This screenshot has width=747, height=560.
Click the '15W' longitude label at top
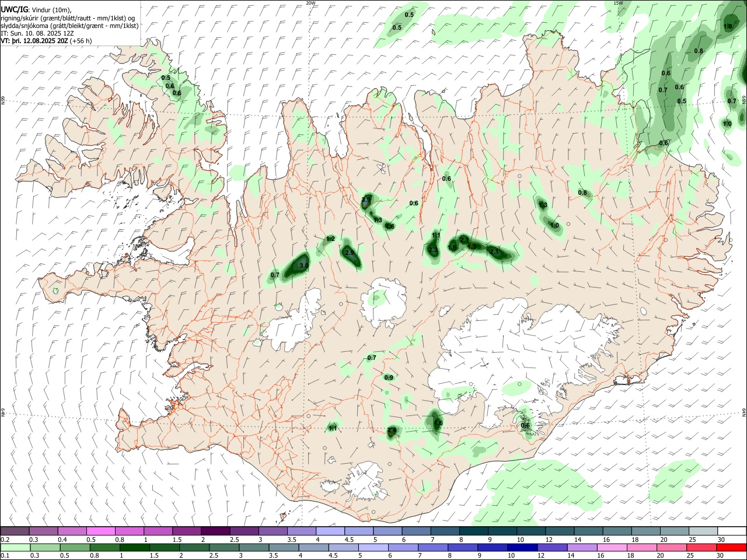[618, 3]
